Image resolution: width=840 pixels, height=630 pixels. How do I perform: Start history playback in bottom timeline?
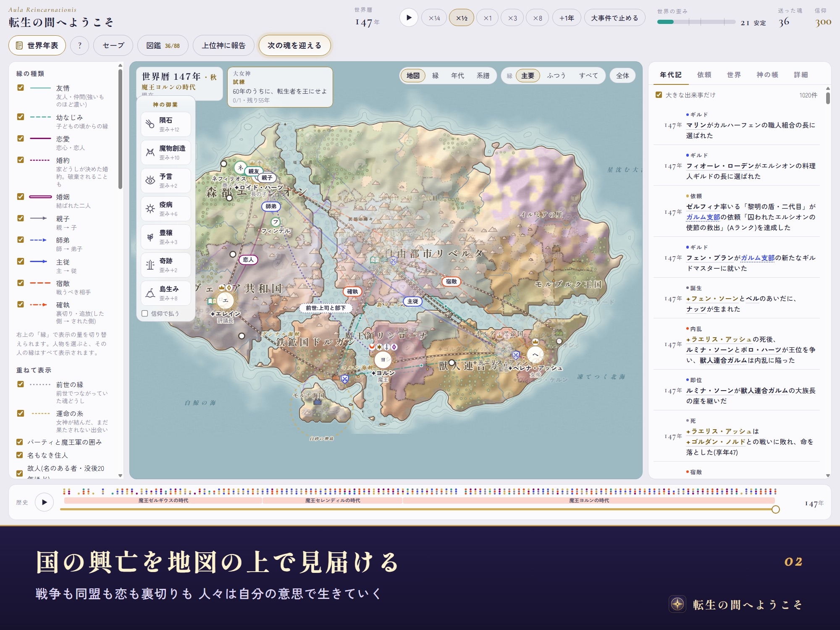coord(44,502)
